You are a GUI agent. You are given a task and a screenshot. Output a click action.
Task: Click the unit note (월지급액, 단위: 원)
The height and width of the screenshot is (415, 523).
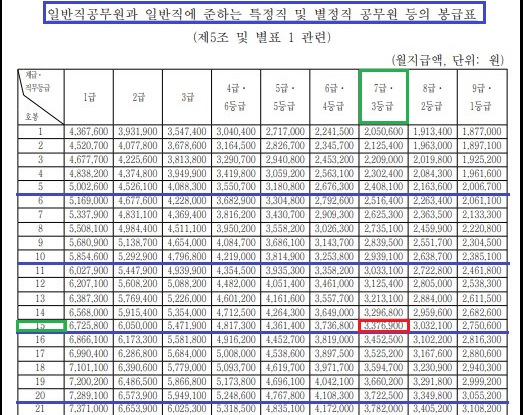(448, 60)
